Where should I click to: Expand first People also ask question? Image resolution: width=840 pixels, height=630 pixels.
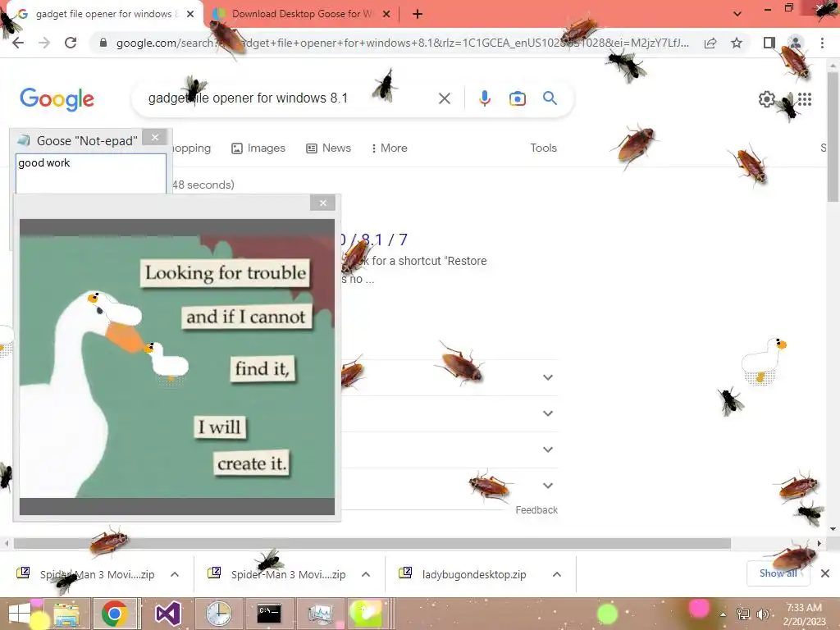(x=547, y=377)
